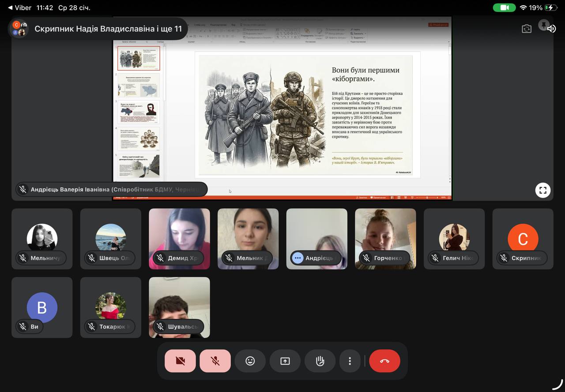
Task: Return to Viber via the back link
Action: click(20, 7)
